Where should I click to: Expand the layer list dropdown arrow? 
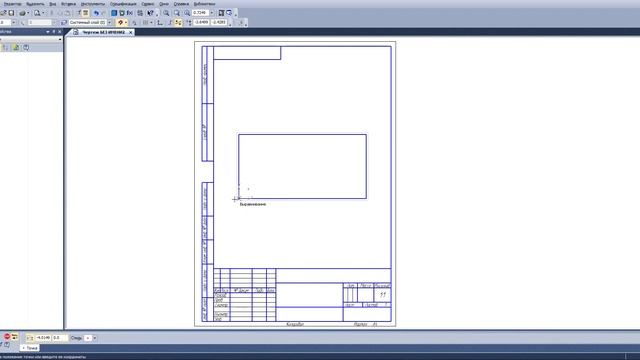(109, 22)
